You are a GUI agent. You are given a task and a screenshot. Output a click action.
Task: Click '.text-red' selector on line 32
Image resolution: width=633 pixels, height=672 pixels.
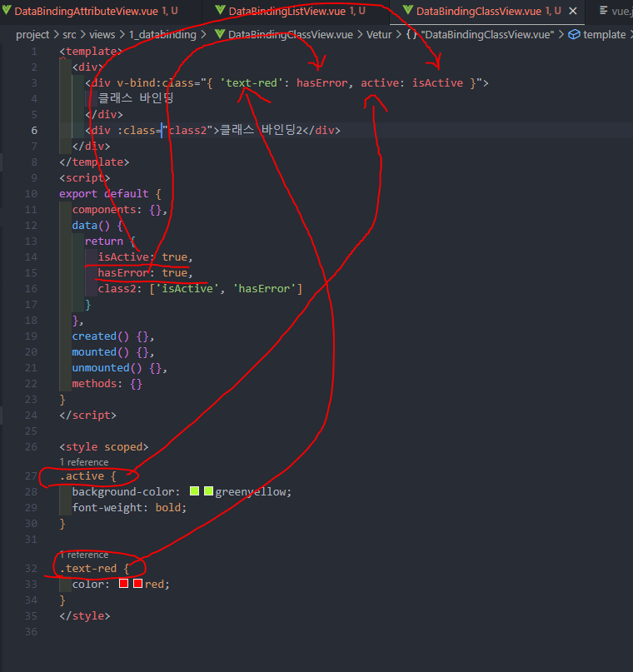(x=87, y=569)
